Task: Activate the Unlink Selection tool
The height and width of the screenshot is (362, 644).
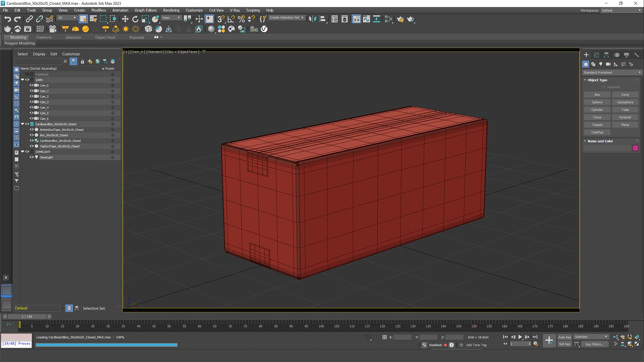Action: [x=39, y=19]
